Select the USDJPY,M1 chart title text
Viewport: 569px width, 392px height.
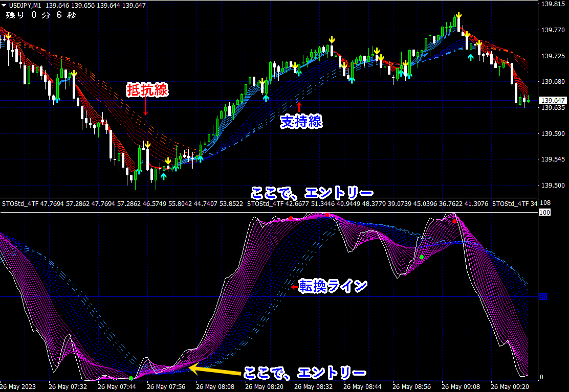pyautogui.click(x=25, y=6)
